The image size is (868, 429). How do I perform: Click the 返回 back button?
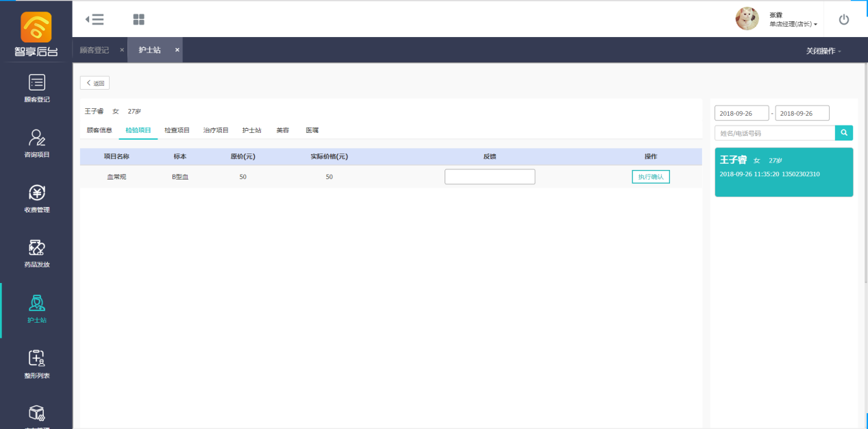click(x=95, y=83)
